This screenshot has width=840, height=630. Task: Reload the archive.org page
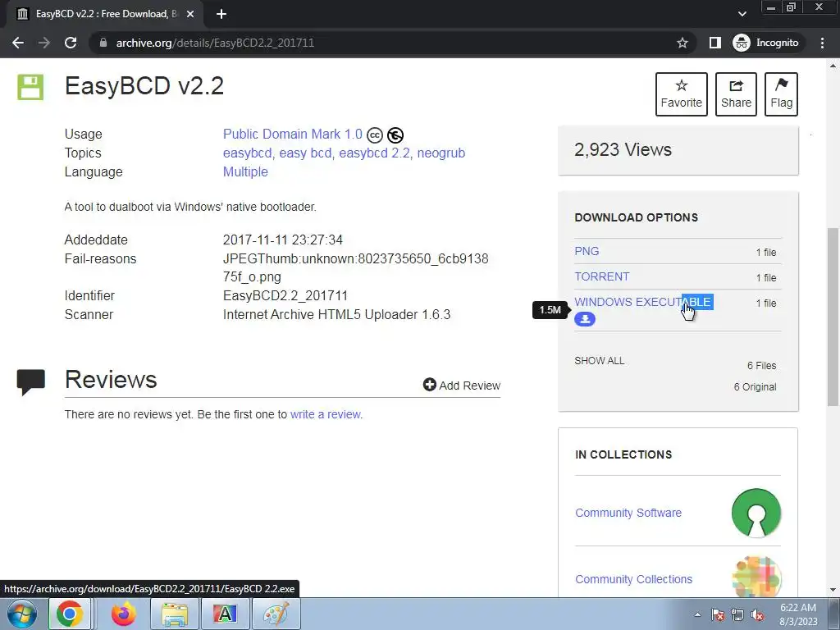click(71, 43)
